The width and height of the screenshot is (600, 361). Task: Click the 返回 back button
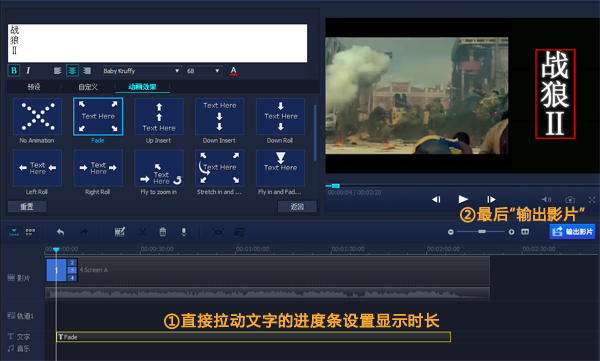297,206
